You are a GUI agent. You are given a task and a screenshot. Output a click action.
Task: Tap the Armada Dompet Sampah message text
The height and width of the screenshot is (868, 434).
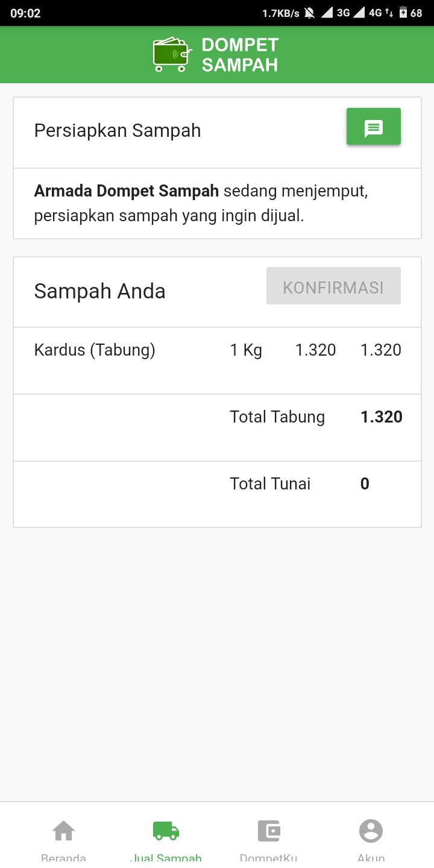point(201,204)
